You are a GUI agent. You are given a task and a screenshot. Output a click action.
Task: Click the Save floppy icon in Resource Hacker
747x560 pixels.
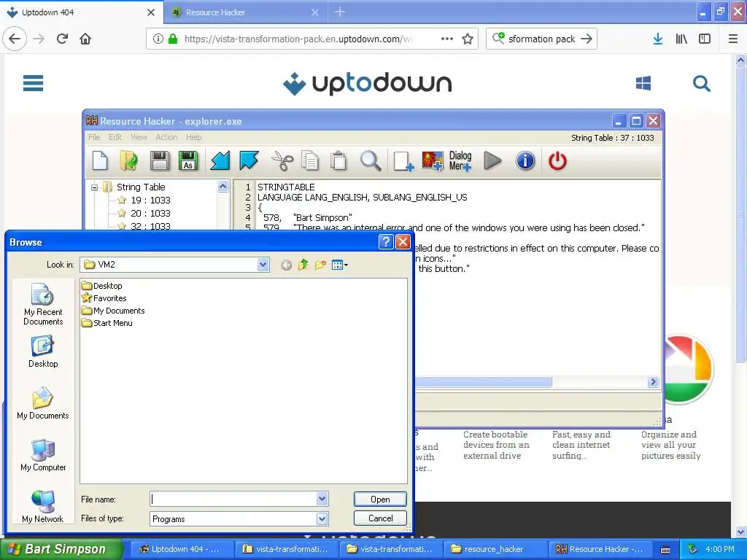tap(160, 160)
